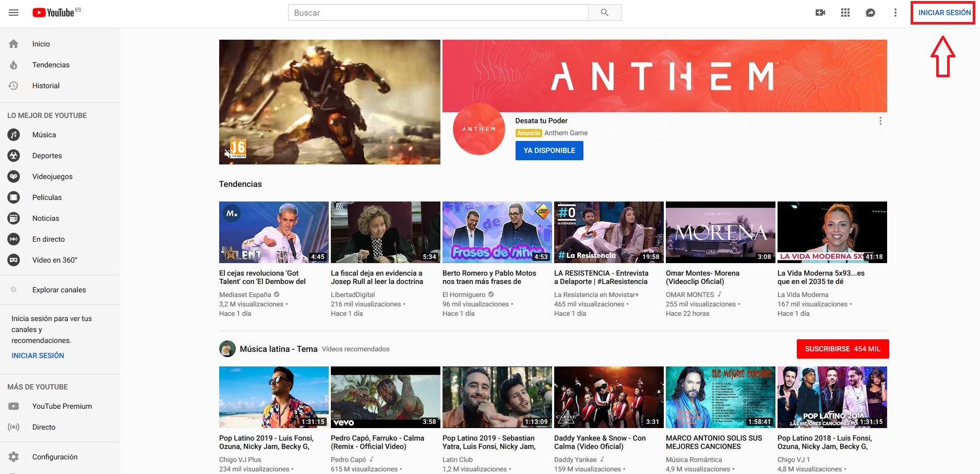Click the Deportes ball icon
980x474 pixels.
click(14, 156)
